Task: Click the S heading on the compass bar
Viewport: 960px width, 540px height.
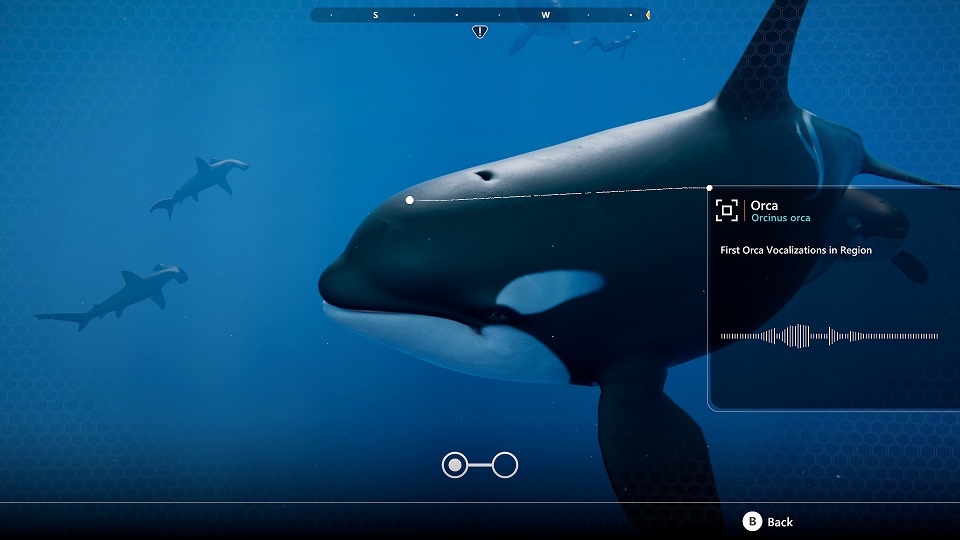Action: coord(376,15)
